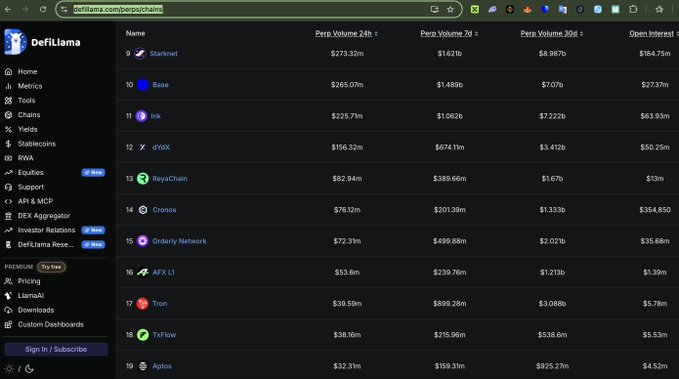Click the DEX Aggregator icon
The image size is (679, 379).
8,216
